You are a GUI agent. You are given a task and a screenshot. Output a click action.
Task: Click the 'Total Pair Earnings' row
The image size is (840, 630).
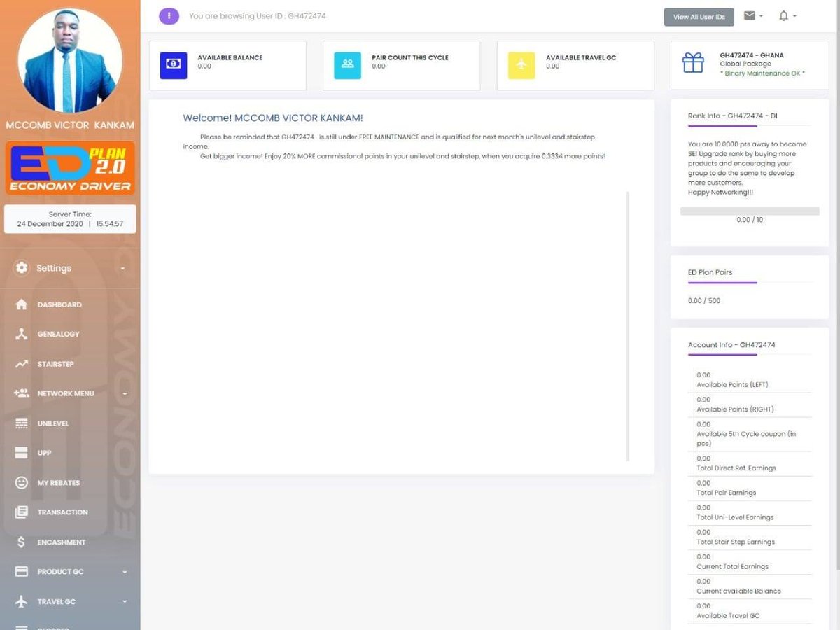coord(752,488)
